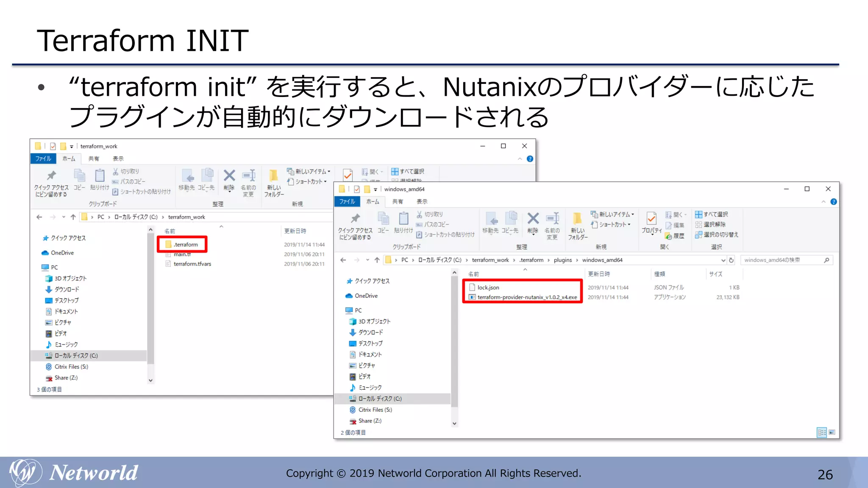This screenshot has width=868, height=488.
Task: Click New folder in windows_amd64 ribbon
Action: point(578,226)
